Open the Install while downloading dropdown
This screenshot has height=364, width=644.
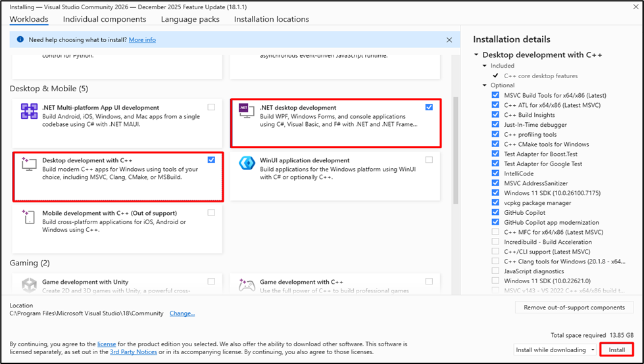point(555,350)
